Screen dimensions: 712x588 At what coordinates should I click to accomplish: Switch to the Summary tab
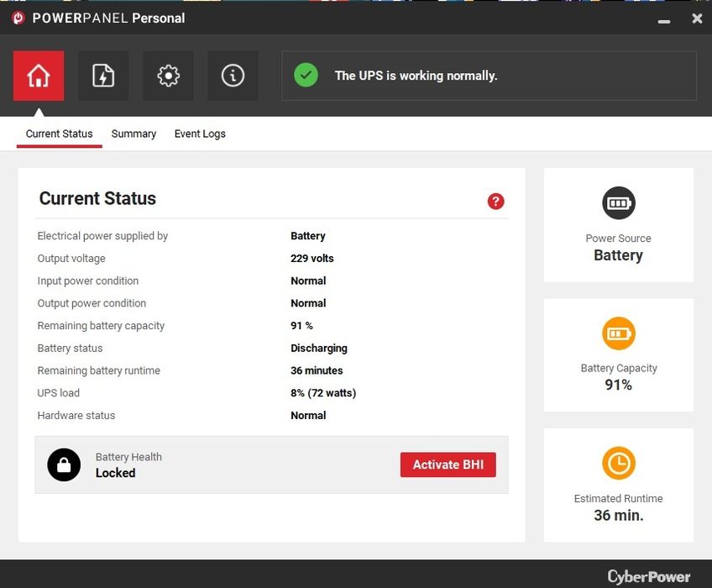pyautogui.click(x=133, y=134)
